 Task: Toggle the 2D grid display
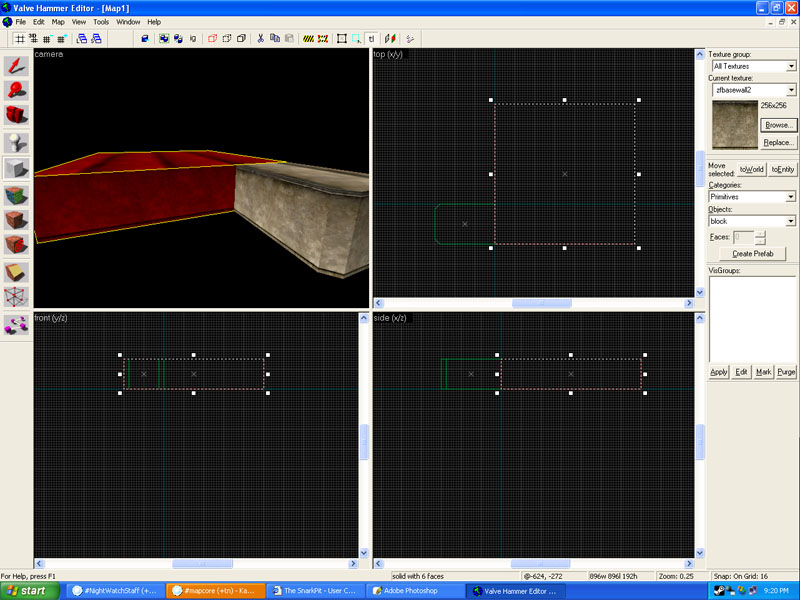coord(19,39)
